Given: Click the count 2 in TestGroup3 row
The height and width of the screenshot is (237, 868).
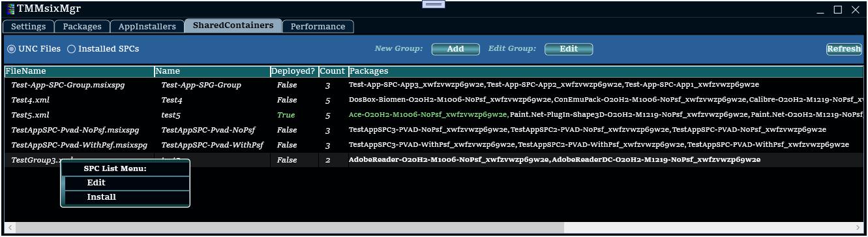Looking at the screenshot, I should (328, 160).
